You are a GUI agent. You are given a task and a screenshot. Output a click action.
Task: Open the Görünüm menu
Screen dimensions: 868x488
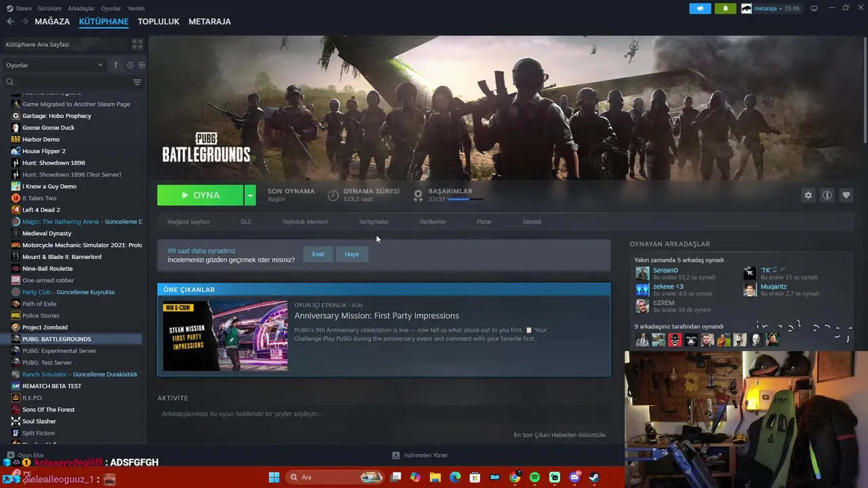click(50, 8)
